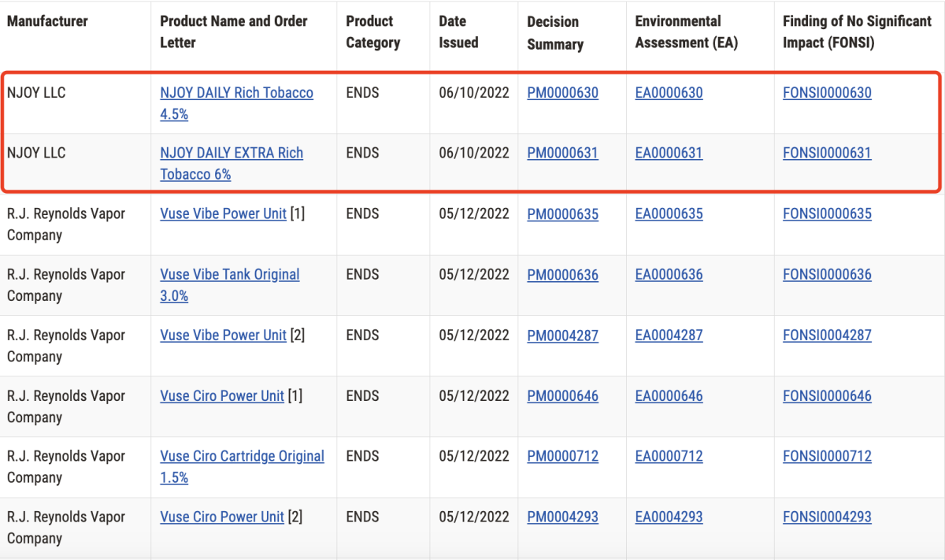Open Vuse Ciro Cartridge Original 1.5% link

pos(242,457)
